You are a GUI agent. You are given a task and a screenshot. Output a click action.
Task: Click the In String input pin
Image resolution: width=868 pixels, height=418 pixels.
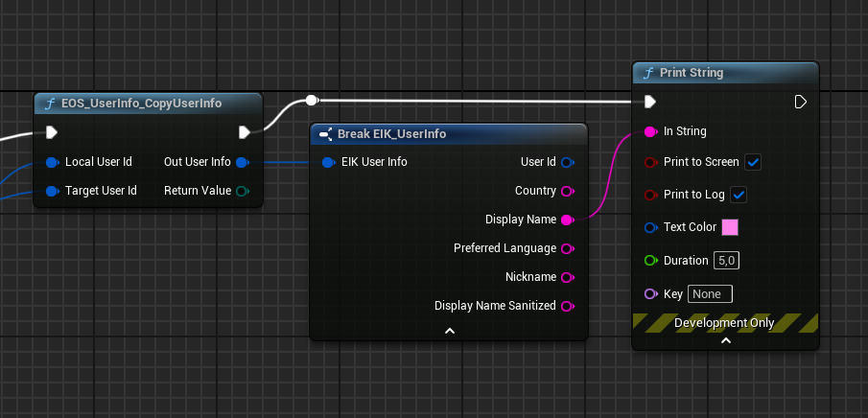(650, 131)
